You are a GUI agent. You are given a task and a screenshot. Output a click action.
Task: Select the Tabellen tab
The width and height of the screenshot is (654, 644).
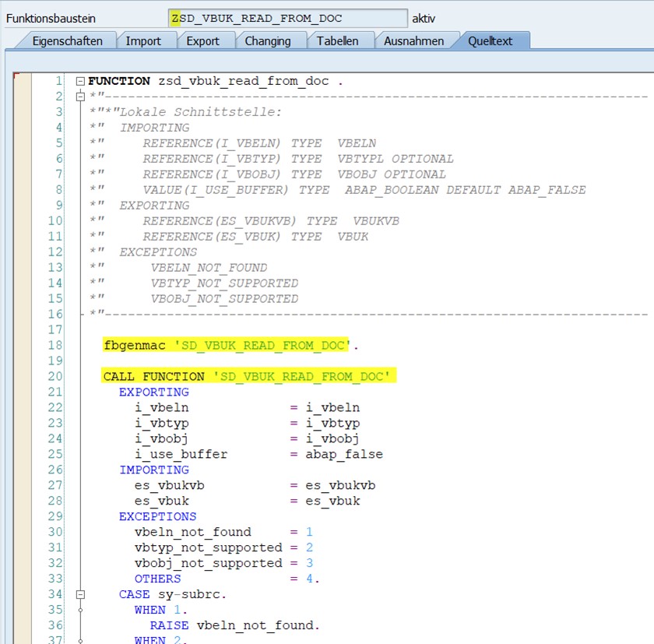pyautogui.click(x=337, y=40)
